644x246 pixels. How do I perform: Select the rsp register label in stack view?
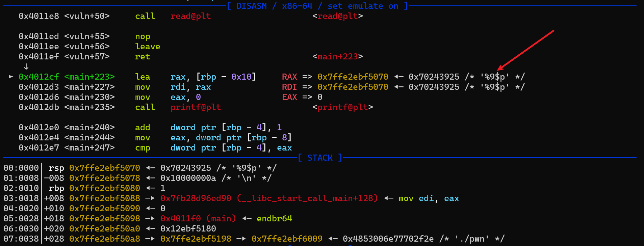point(56,168)
